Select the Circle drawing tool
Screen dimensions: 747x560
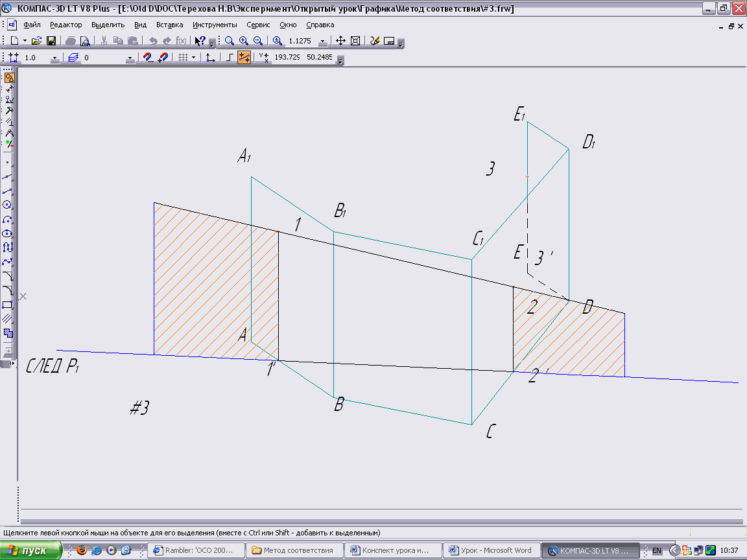[x=8, y=205]
